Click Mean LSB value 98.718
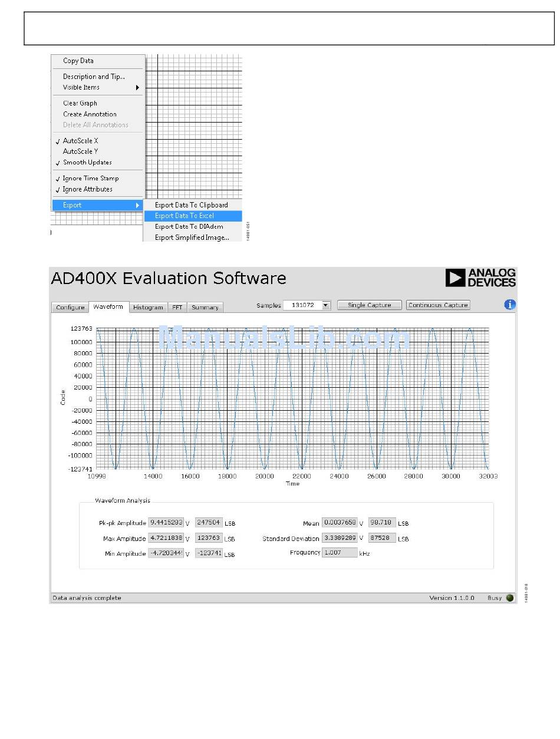560x739 pixels. pyautogui.click(x=382, y=523)
